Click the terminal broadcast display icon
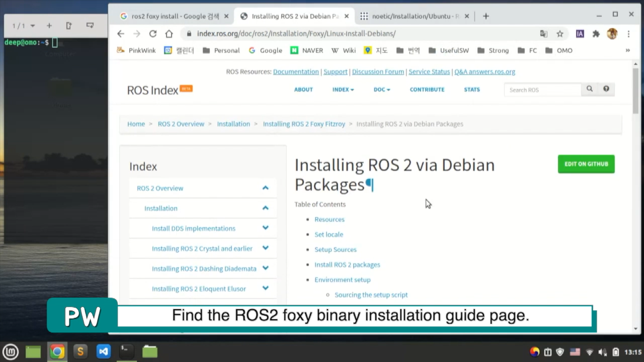 [90, 25]
